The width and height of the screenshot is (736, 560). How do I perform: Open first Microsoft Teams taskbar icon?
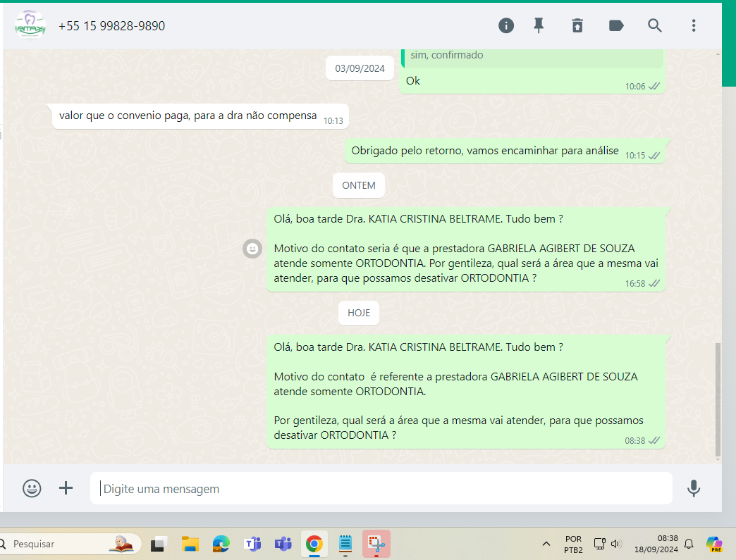252,544
